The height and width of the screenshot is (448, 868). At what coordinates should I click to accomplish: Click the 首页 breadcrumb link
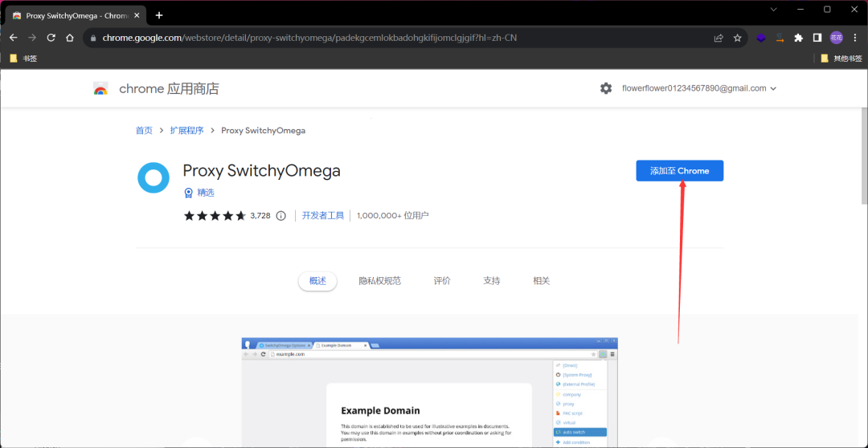pyautogui.click(x=144, y=130)
